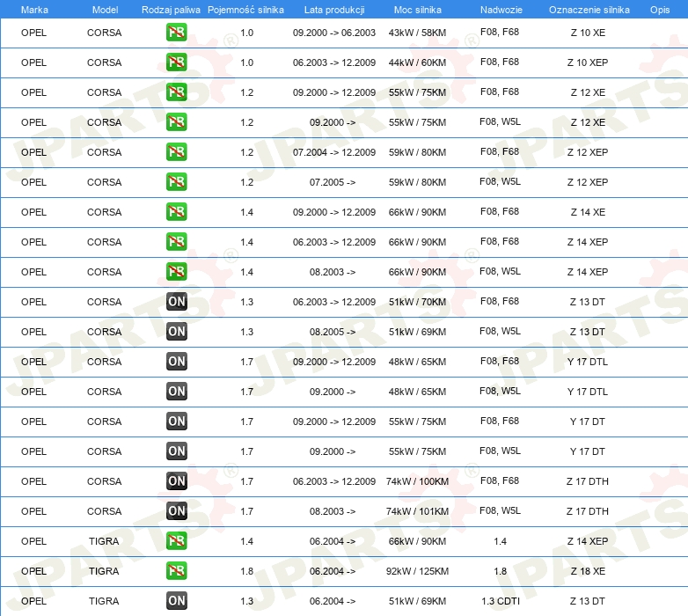Click petrol icon in 09.2000 -> Z 12 XE row
The height and width of the screenshot is (616, 688).
176,122
